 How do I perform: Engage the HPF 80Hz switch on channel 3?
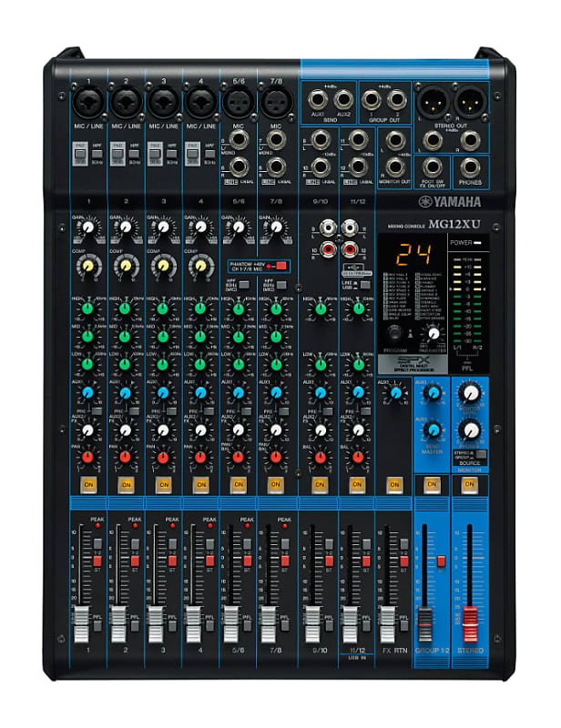tap(172, 154)
